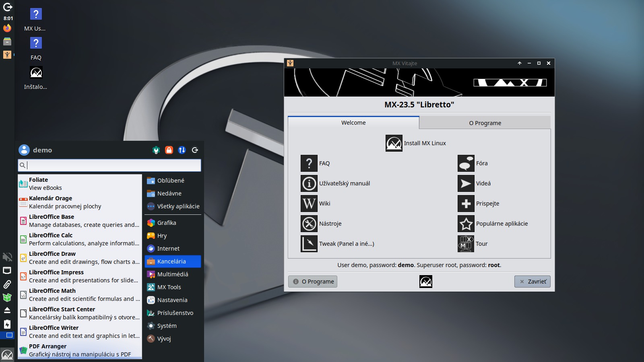Launch Foliate ebook viewer
Image resolution: width=644 pixels, height=362 pixels.
pyautogui.click(x=80, y=184)
